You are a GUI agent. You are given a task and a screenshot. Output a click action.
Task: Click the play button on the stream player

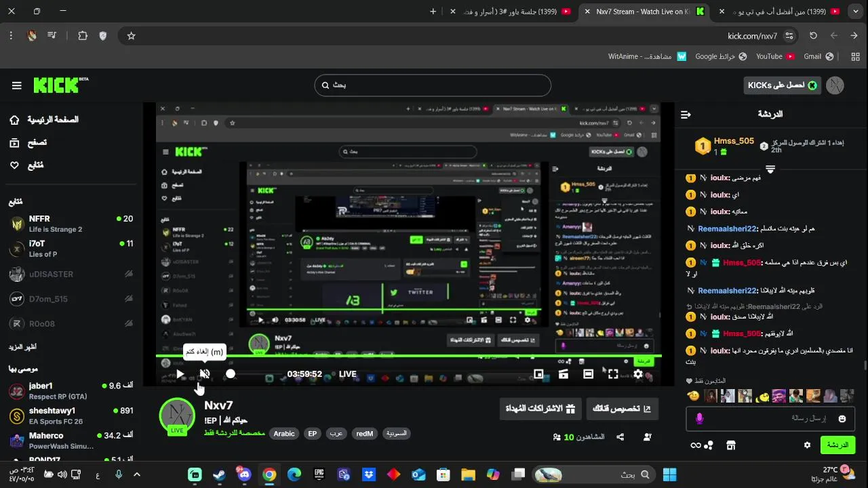(x=180, y=373)
